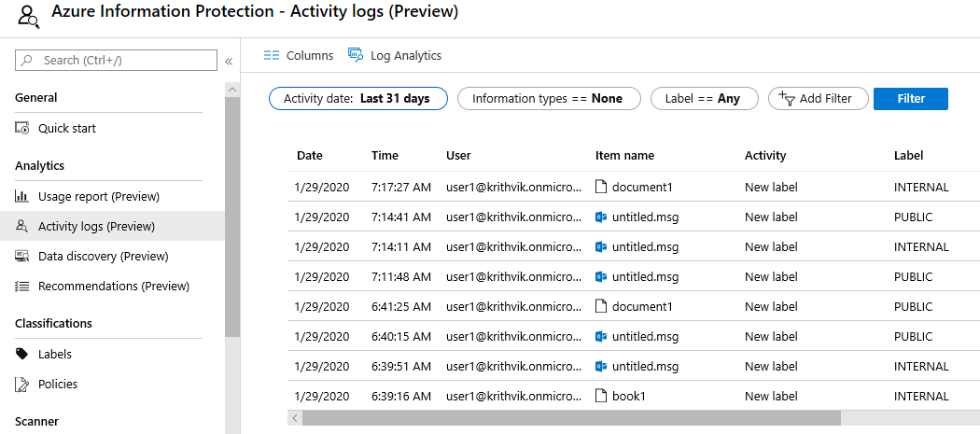Image resolution: width=980 pixels, height=434 pixels.
Task: Open the Information types == None filter
Action: click(549, 98)
